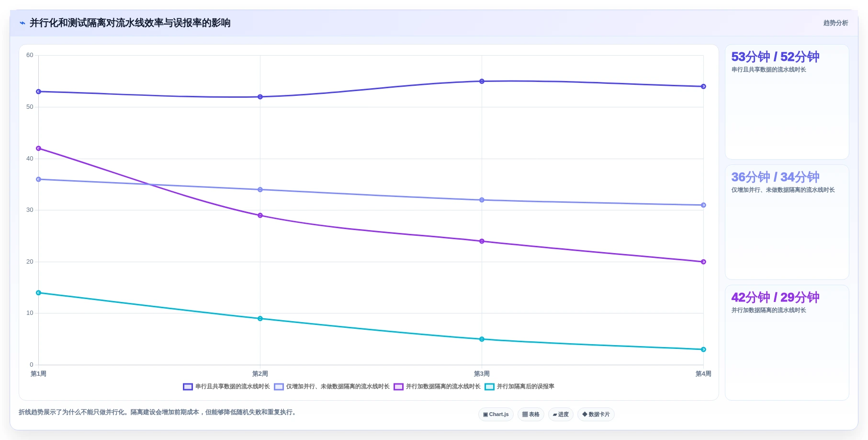The image size is (868, 440).
Task: Click the 第2周 point on the light-blue parallel-only line
Action: 260,190
